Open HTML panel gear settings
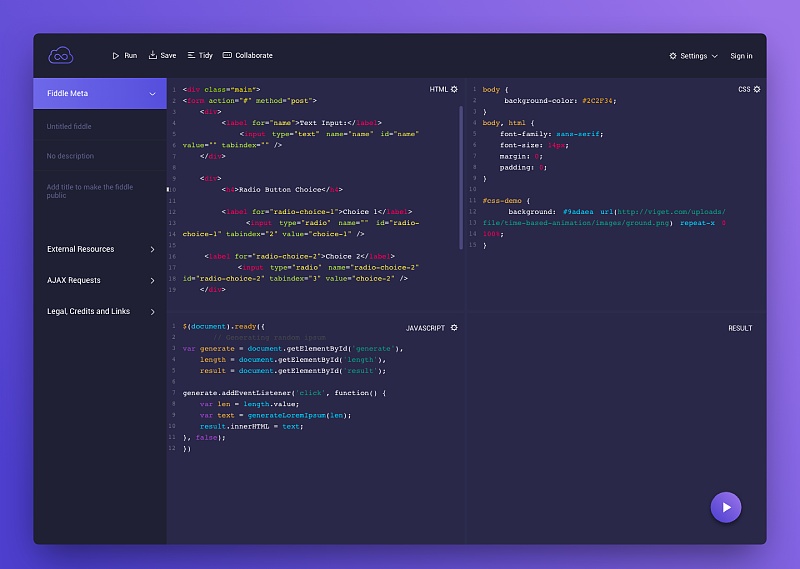The height and width of the screenshot is (569, 800). click(x=454, y=89)
